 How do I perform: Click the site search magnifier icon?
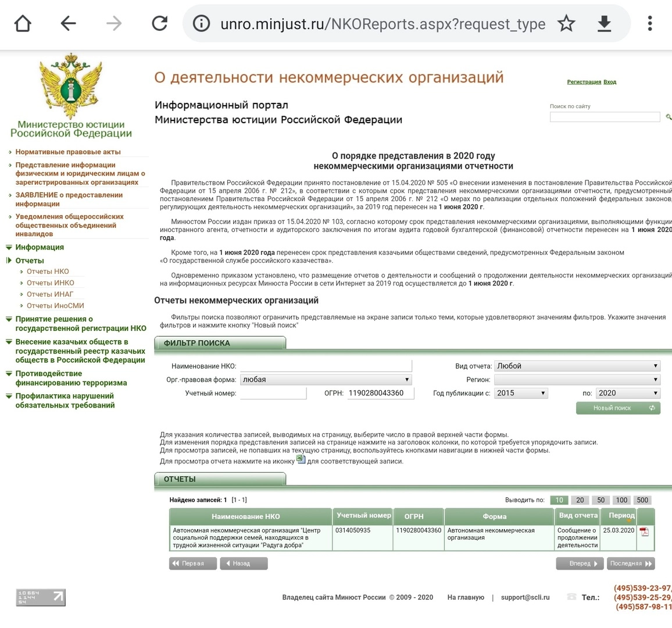[x=668, y=117]
